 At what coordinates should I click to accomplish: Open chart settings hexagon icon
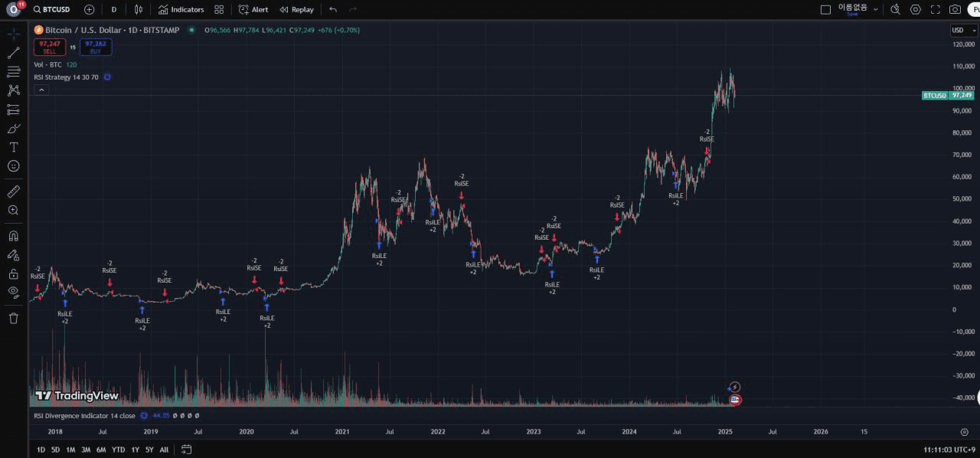point(915,9)
